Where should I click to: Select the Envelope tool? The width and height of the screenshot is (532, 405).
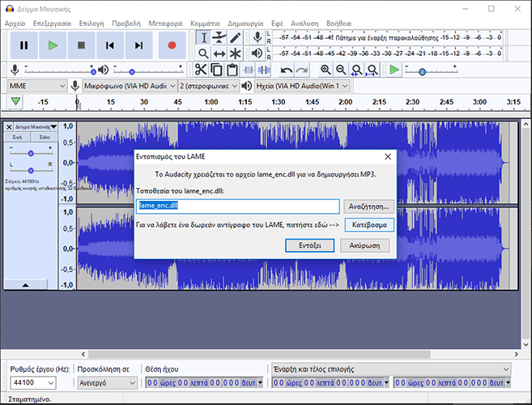click(x=219, y=38)
